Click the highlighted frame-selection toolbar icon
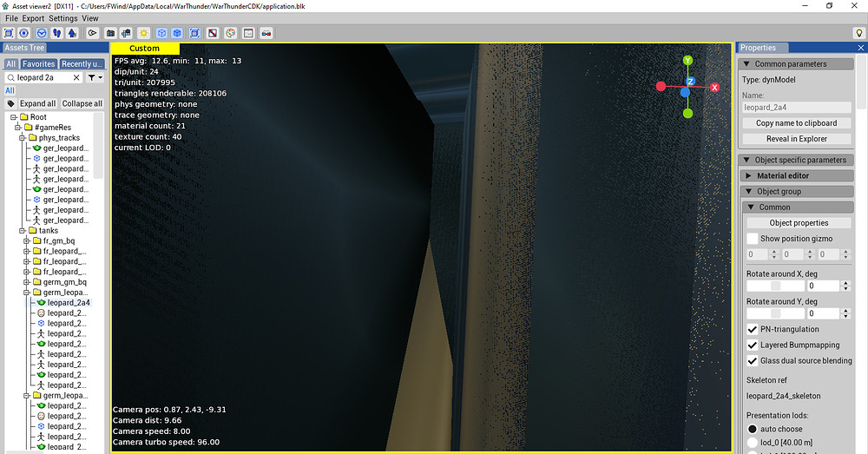Image resolution: width=868 pixels, height=454 pixels. tap(194, 33)
